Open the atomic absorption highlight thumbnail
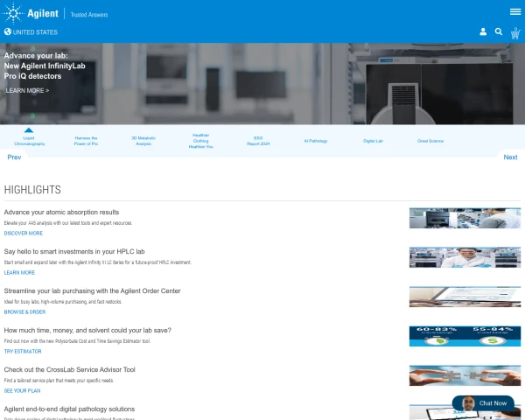 click(465, 218)
